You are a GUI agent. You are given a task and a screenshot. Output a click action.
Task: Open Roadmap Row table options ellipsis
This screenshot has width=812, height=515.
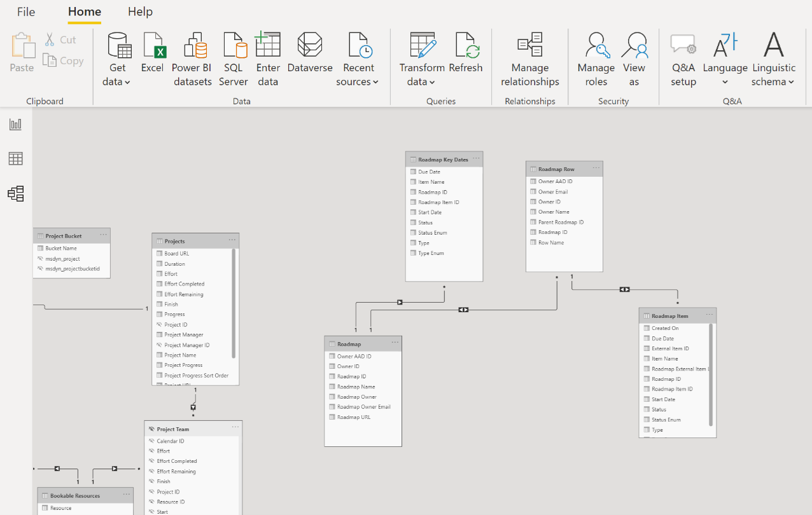[596, 168]
